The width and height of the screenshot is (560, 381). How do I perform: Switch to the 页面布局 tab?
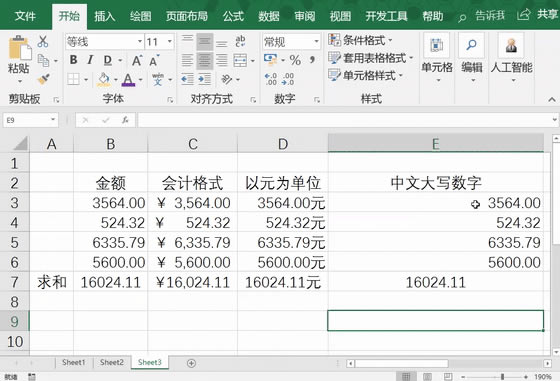187,16
